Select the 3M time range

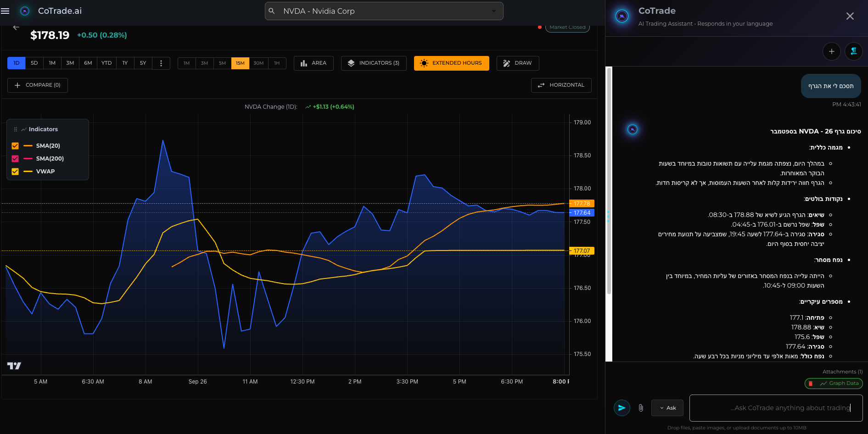pyautogui.click(x=70, y=63)
